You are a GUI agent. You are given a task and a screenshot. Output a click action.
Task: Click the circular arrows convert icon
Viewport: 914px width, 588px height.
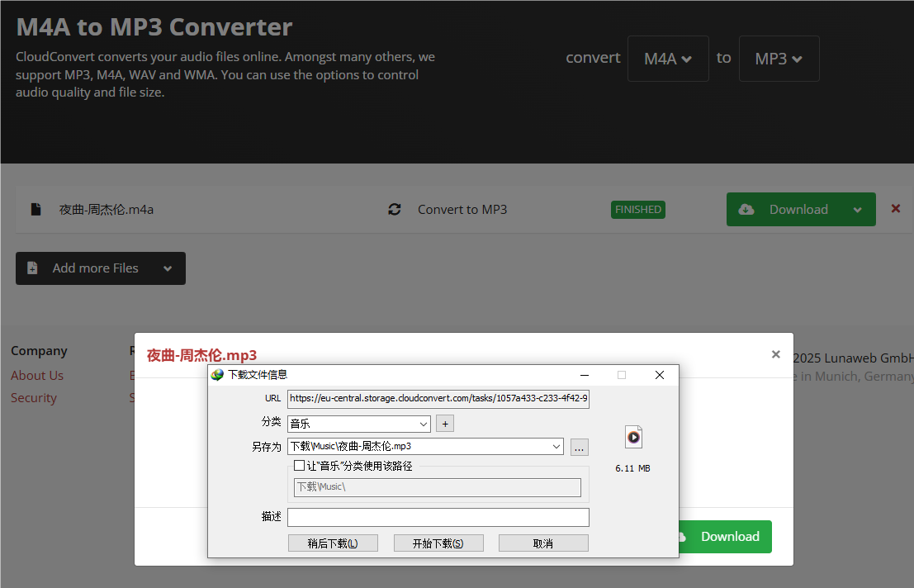(395, 210)
